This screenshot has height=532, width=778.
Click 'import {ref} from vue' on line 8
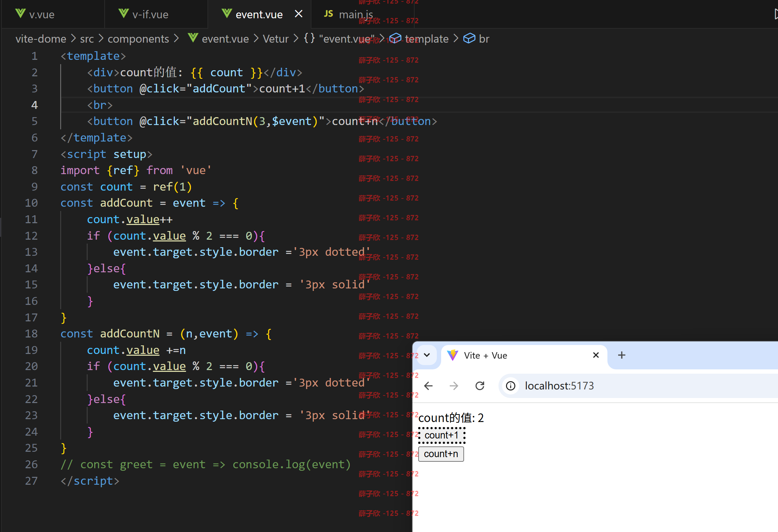pos(136,171)
